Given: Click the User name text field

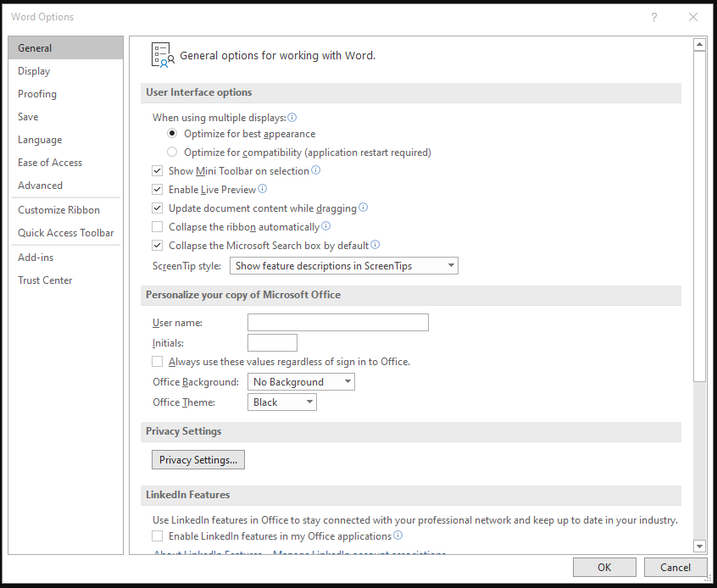Looking at the screenshot, I should pyautogui.click(x=337, y=323).
